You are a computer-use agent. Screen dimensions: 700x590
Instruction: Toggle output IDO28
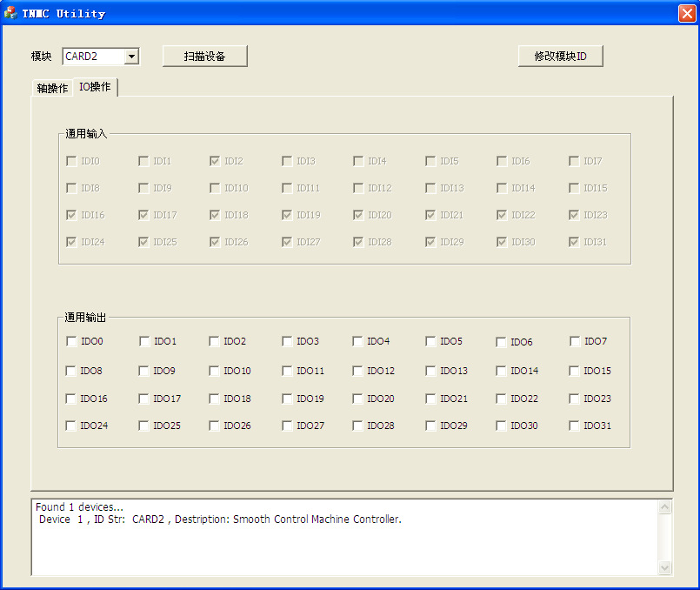point(357,426)
